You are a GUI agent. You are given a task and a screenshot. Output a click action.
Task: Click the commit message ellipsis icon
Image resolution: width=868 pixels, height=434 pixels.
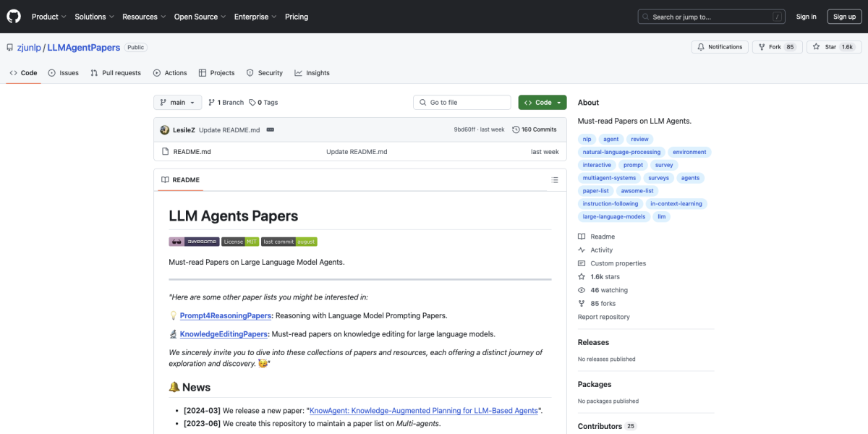270,129
